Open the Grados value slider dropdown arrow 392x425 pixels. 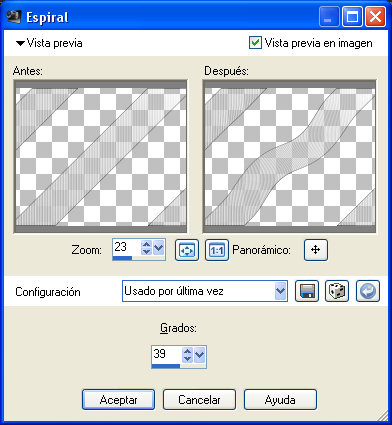point(200,355)
